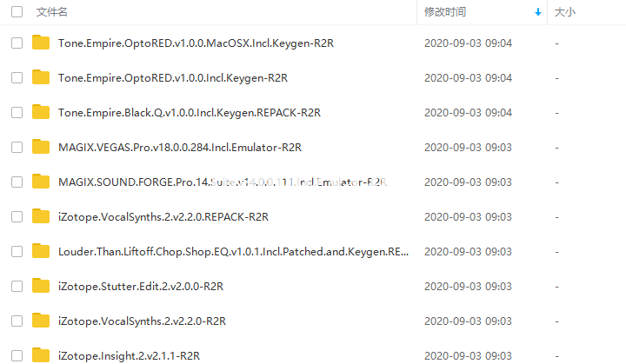This screenshot has height=364, width=626.
Task: Sort by 文件名 column header
Action: [52, 12]
